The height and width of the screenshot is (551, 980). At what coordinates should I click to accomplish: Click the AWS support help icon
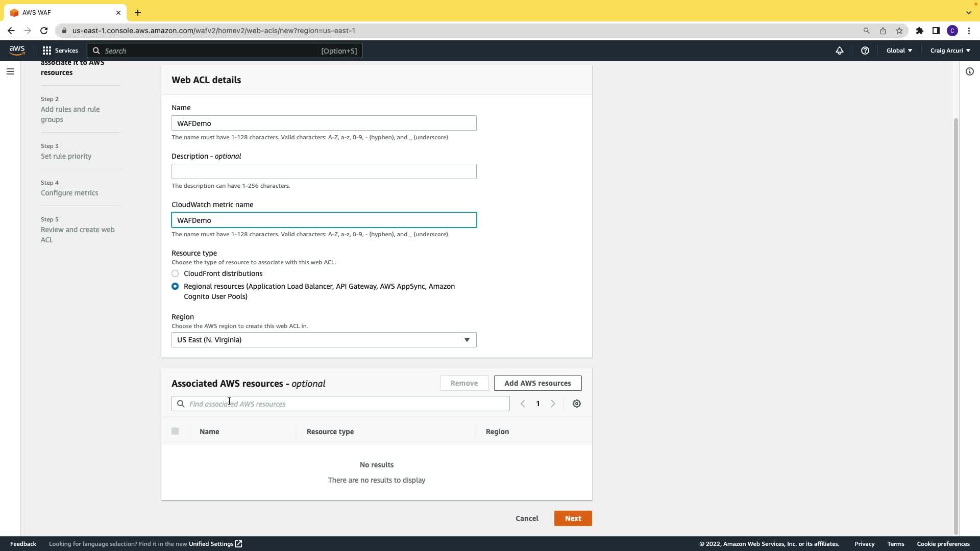coord(865,51)
